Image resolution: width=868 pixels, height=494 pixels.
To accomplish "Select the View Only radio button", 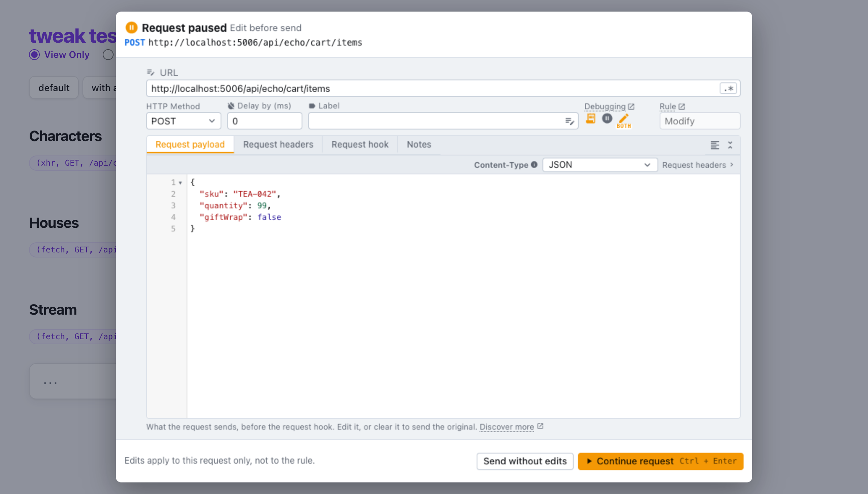I will [34, 55].
